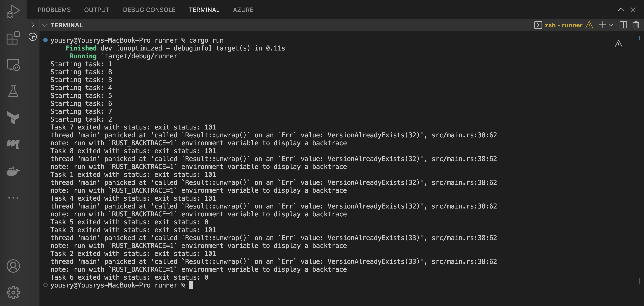Viewport: 644px width, 306px height.
Task: Select the zsh - runner terminal label
Action: [x=564, y=25]
